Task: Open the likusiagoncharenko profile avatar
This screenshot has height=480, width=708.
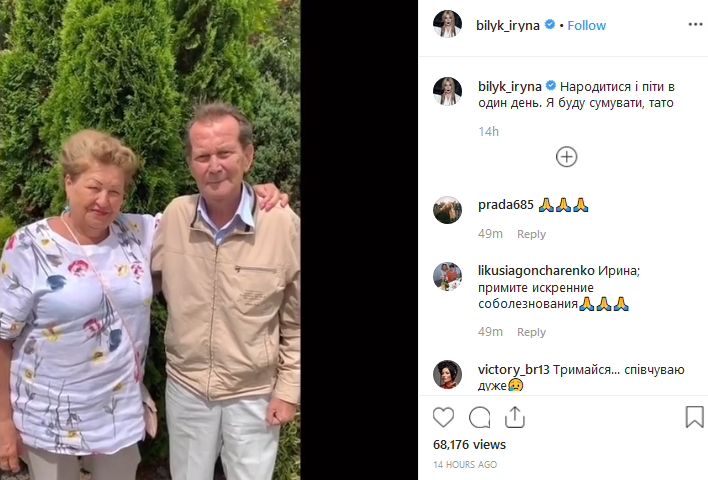Action: click(447, 276)
